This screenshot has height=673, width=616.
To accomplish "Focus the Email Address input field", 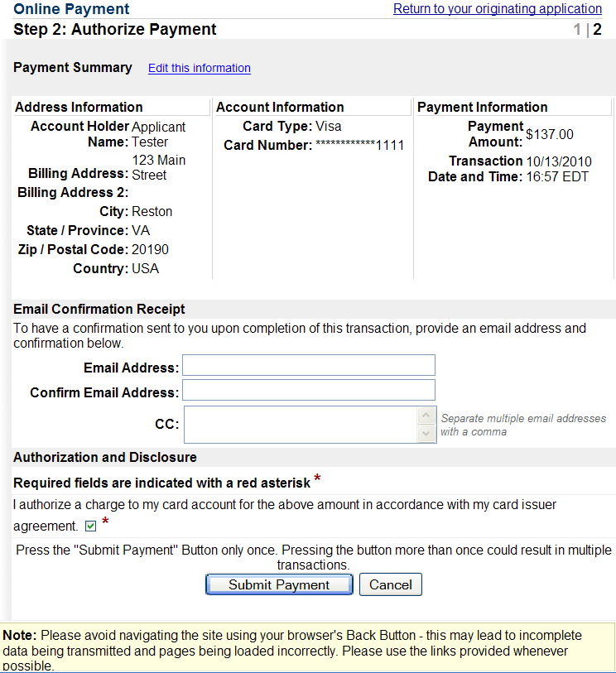I will [308, 366].
